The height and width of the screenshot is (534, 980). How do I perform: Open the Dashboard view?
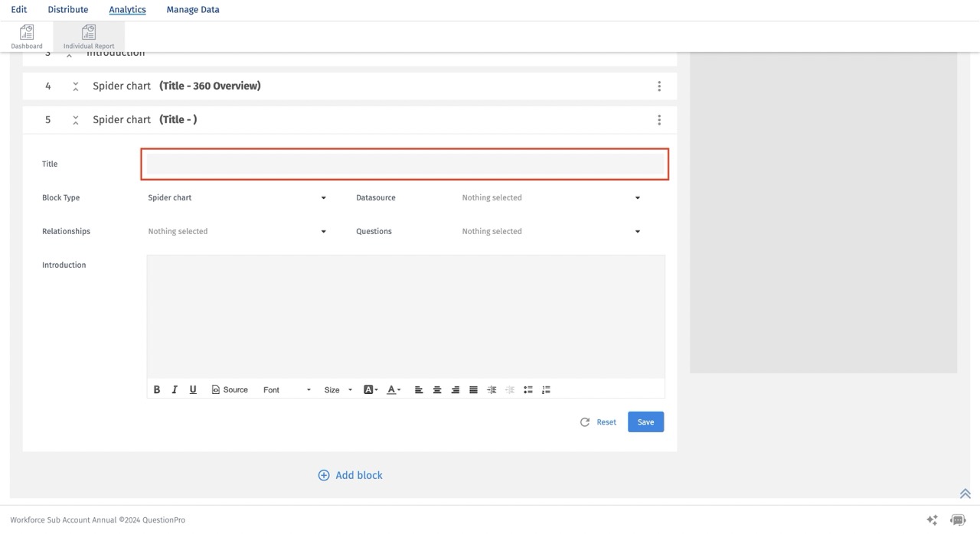click(x=27, y=36)
